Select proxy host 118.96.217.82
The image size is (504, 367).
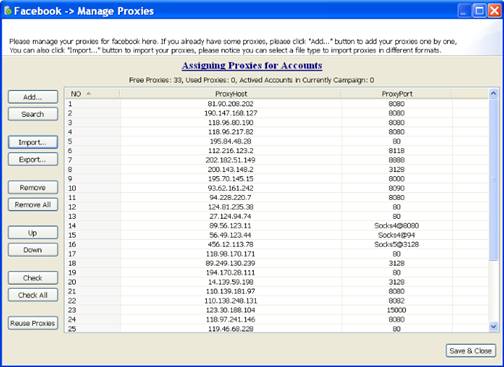(x=230, y=132)
